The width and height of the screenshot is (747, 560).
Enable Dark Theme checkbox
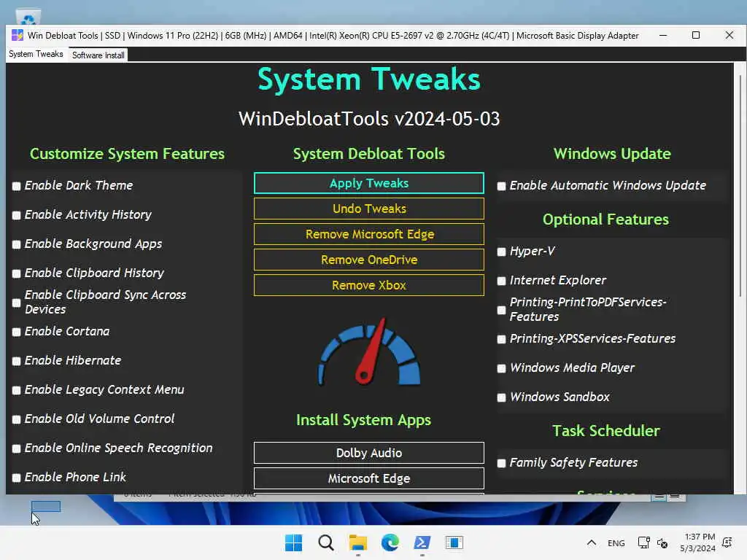tap(16, 186)
